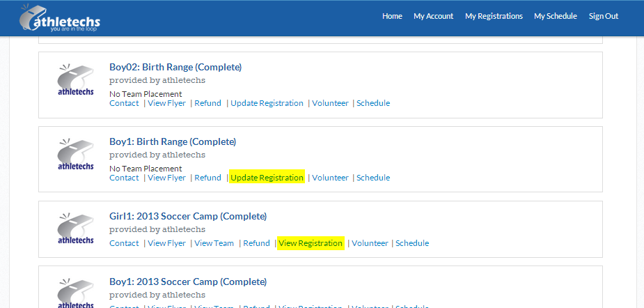Open My Schedule in header
The width and height of the screenshot is (644, 308).
[x=556, y=16]
